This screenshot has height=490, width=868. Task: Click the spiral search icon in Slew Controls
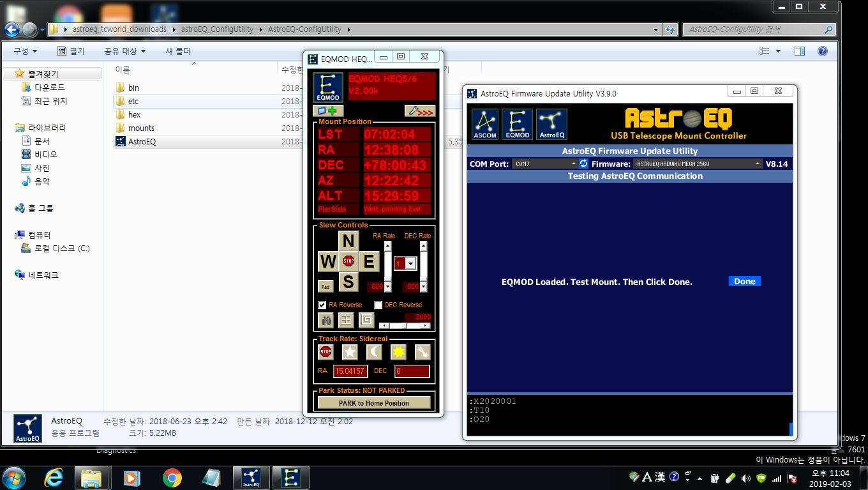(x=366, y=320)
